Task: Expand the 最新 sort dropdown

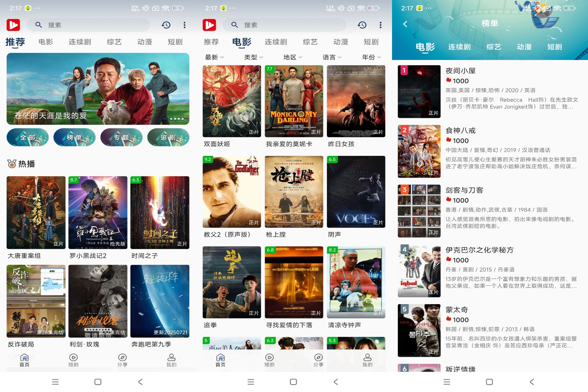Action: pos(214,57)
